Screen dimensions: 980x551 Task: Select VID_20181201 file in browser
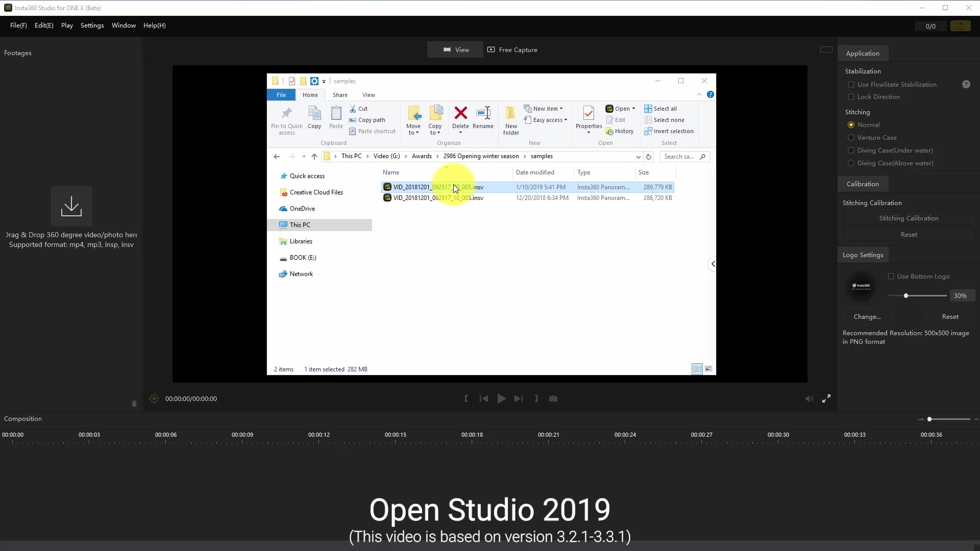click(438, 186)
